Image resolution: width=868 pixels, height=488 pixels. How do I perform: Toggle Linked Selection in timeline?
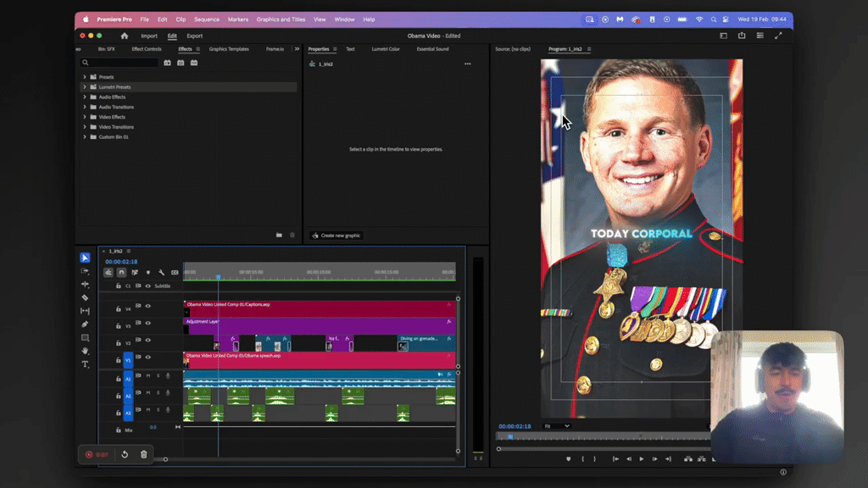[x=135, y=272]
